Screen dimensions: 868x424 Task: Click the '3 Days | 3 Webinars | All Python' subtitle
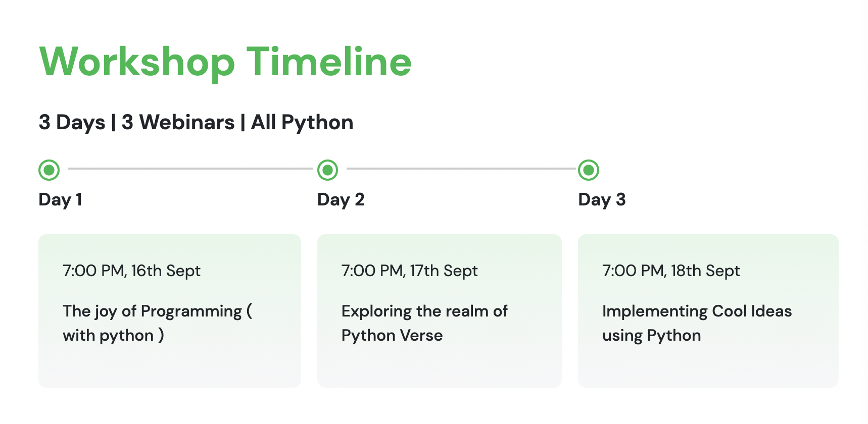coord(196,123)
